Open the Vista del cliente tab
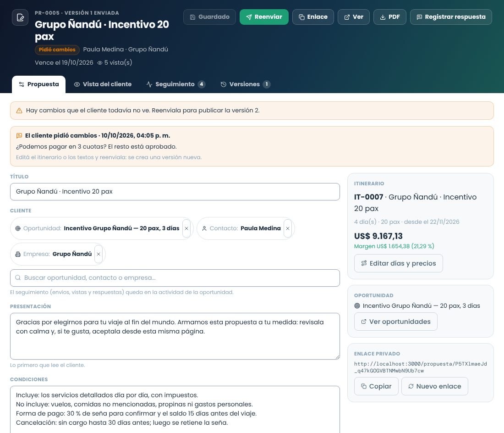The height and width of the screenshot is (433, 504). click(103, 84)
